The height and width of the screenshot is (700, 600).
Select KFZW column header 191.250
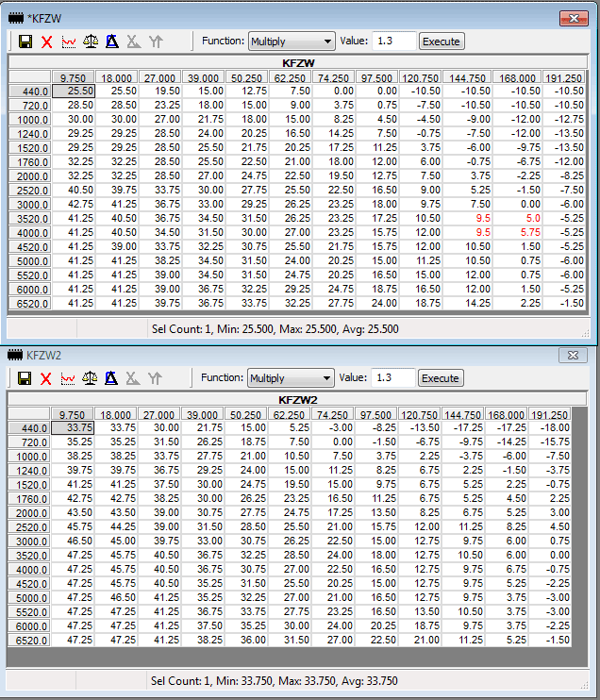[x=563, y=77]
